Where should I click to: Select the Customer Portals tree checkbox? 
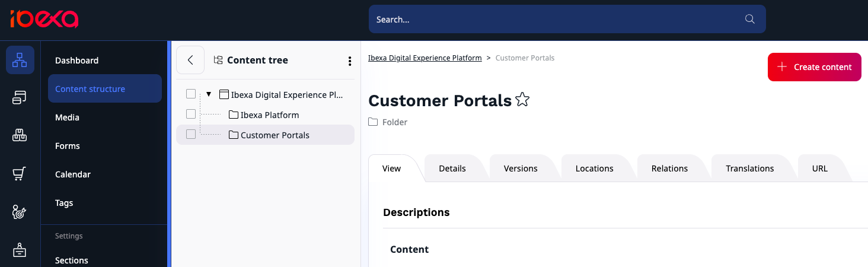pyautogui.click(x=191, y=135)
